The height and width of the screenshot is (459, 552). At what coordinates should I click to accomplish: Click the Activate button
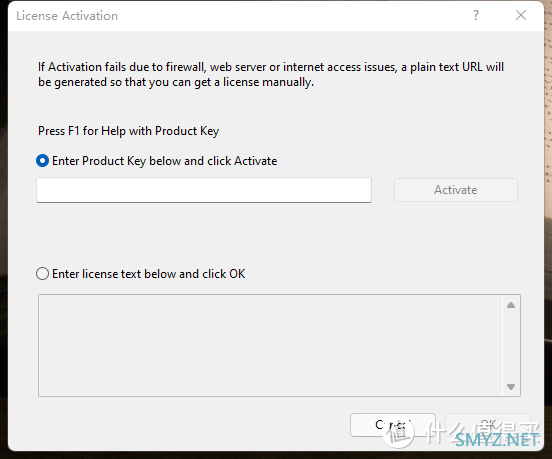pyautogui.click(x=456, y=190)
